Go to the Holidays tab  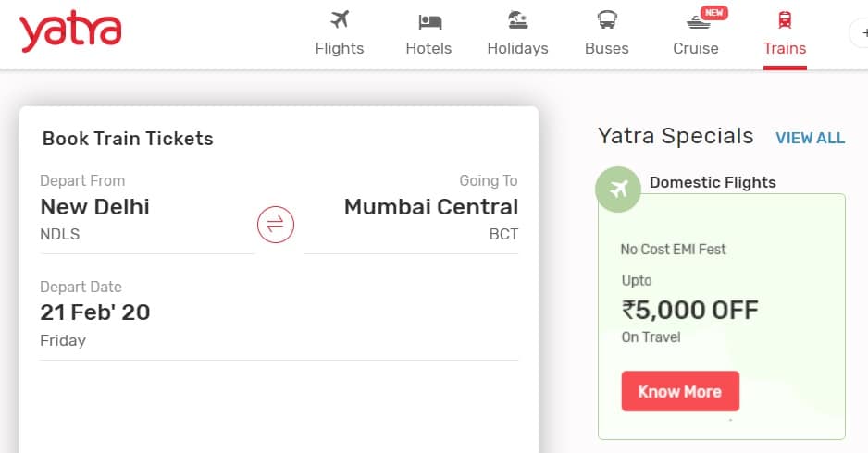point(517,48)
